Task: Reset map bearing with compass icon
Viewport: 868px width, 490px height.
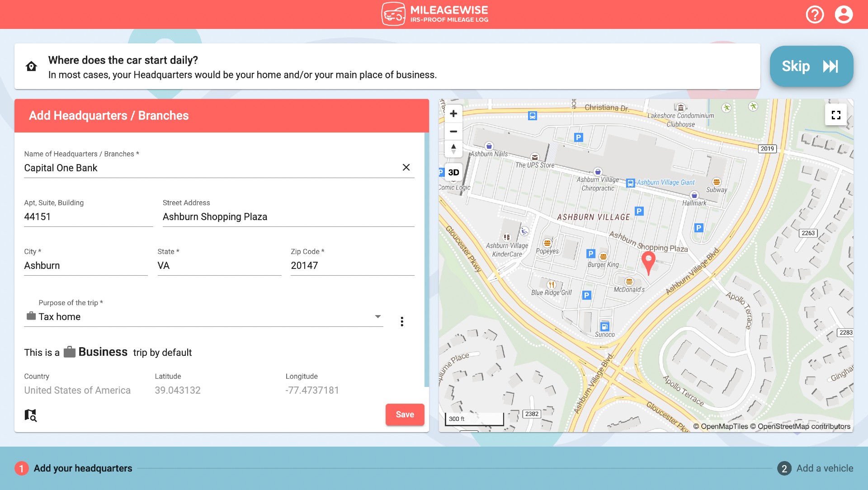Action: click(x=453, y=149)
